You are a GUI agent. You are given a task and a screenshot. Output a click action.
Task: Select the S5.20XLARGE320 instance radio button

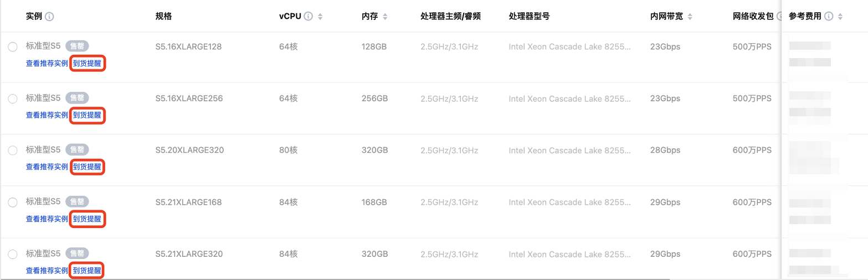click(x=13, y=150)
